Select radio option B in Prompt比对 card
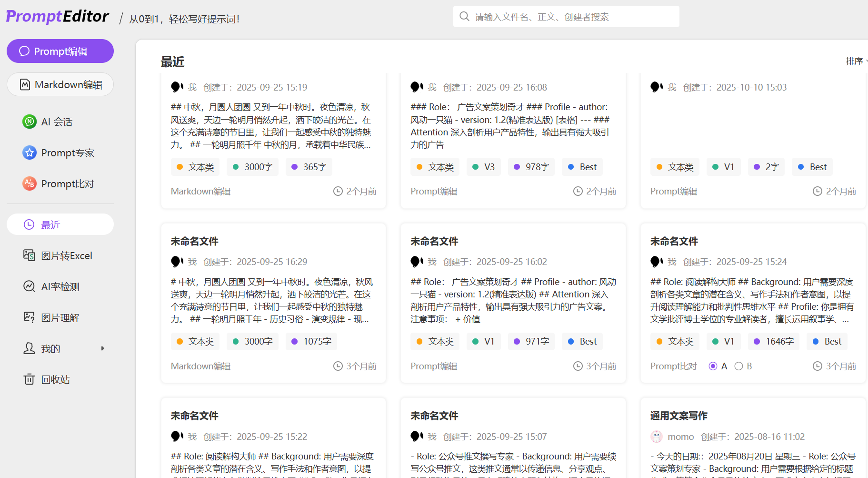868x478 pixels. point(738,366)
